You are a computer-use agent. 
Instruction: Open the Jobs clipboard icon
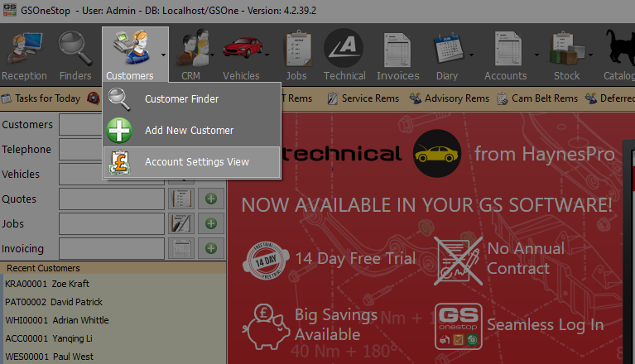[x=298, y=55]
